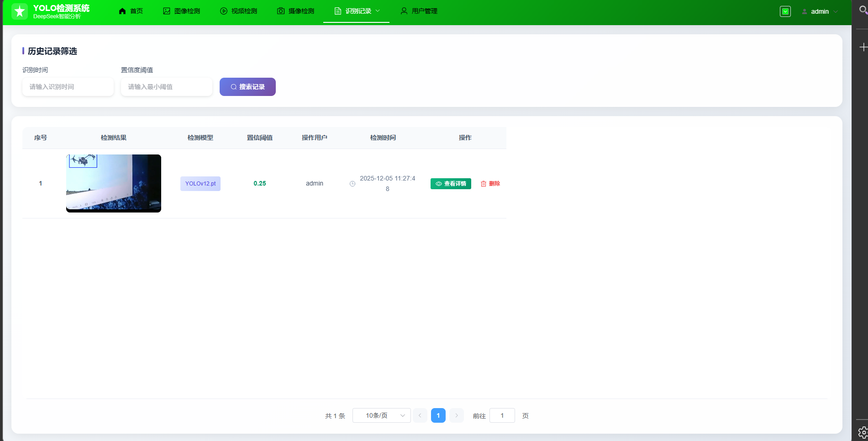
Task: Click the image icon beside 图像检测
Action: tap(167, 11)
